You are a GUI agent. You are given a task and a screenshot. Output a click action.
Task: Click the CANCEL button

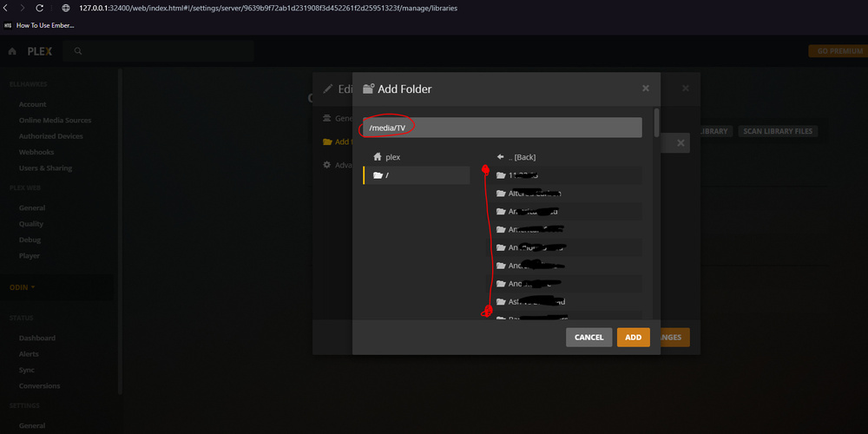point(589,338)
